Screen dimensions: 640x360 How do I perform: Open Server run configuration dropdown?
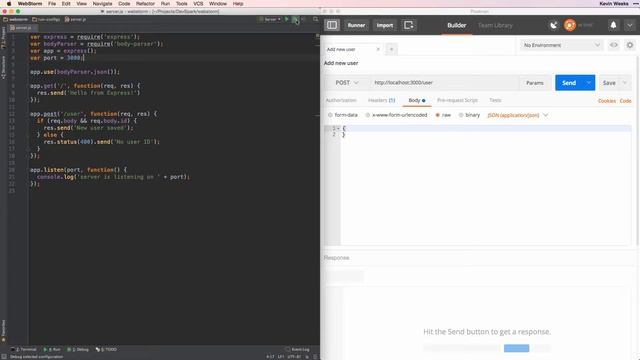270,19
